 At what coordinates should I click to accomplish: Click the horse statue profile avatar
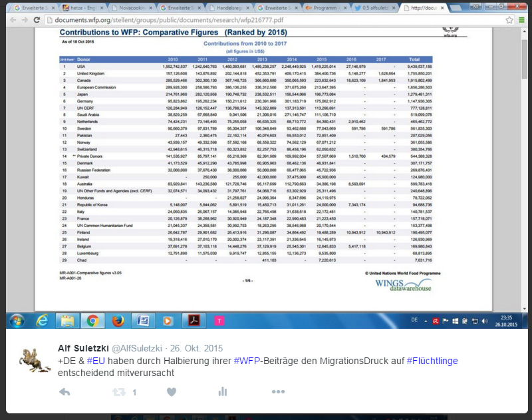coord(35,360)
